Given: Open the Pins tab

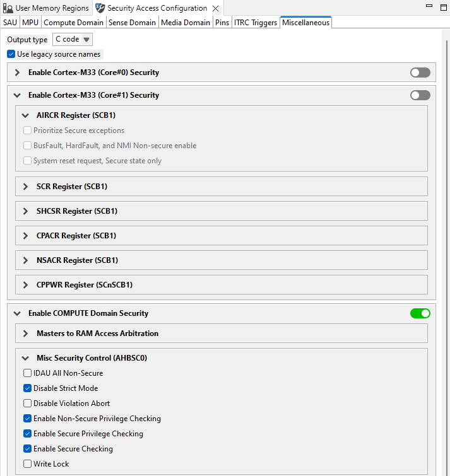Looking at the screenshot, I should click(x=222, y=23).
